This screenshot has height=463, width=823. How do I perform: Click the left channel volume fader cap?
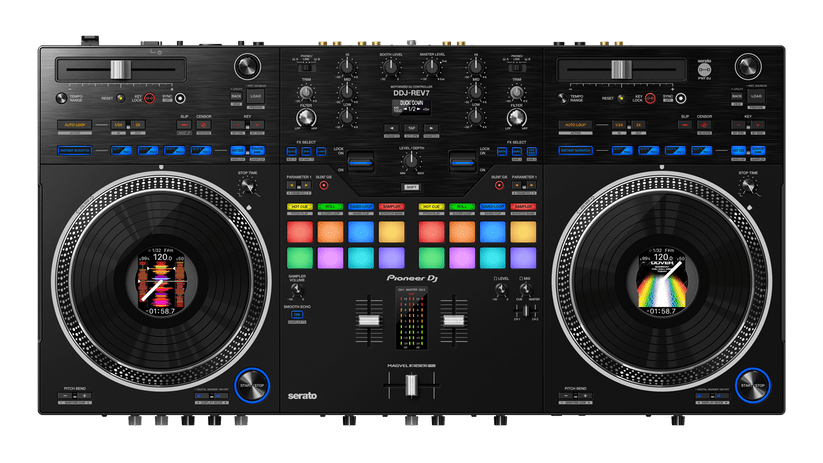(x=369, y=321)
